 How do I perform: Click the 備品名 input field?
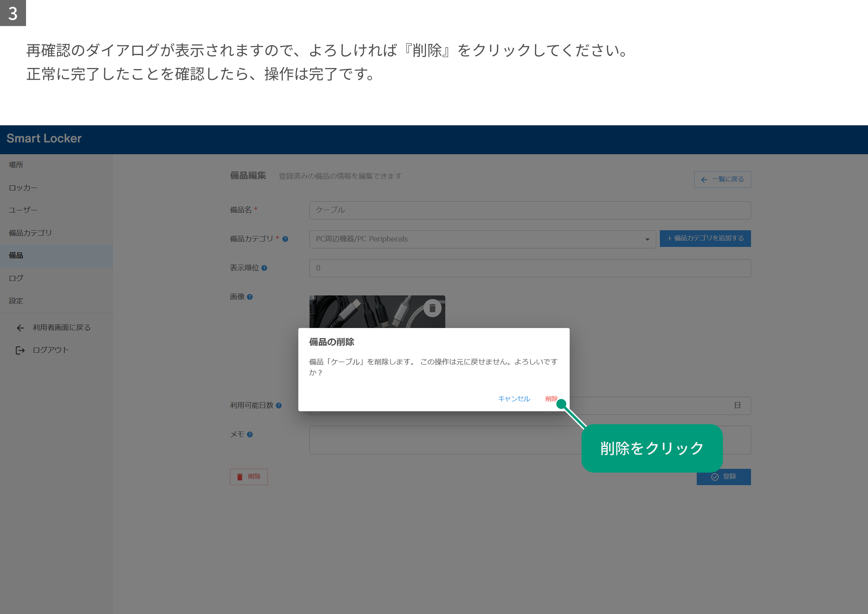tap(530, 210)
